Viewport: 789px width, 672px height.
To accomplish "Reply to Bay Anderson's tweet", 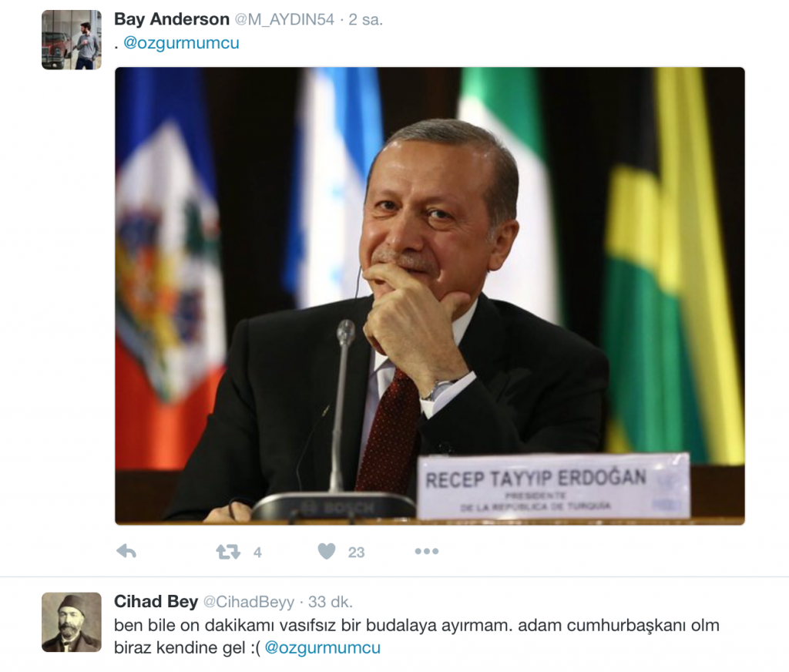I will pos(126,552).
